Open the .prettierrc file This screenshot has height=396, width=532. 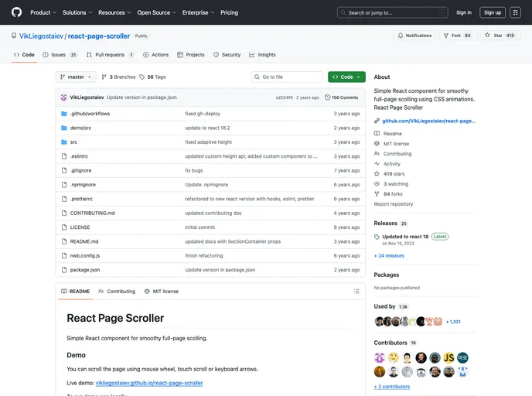(x=81, y=200)
